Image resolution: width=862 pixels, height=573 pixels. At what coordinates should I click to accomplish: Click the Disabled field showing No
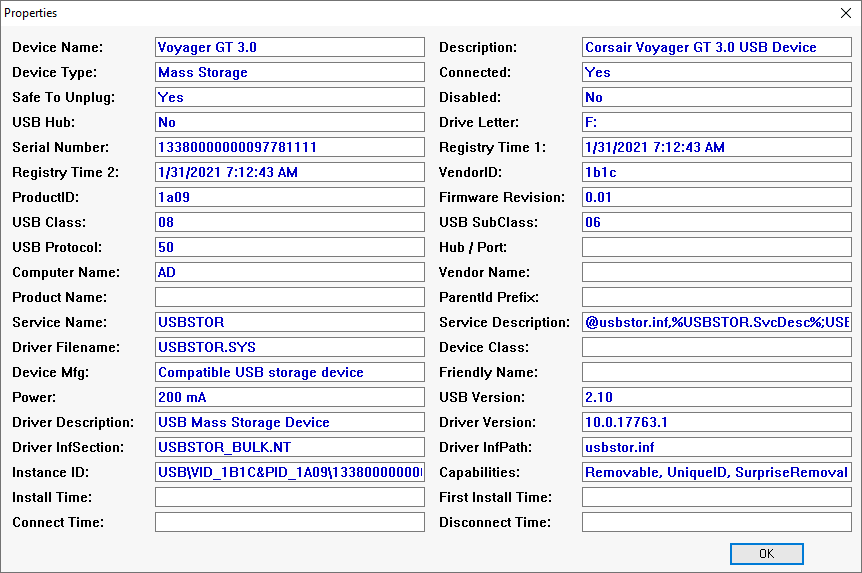[x=717, y=97]
